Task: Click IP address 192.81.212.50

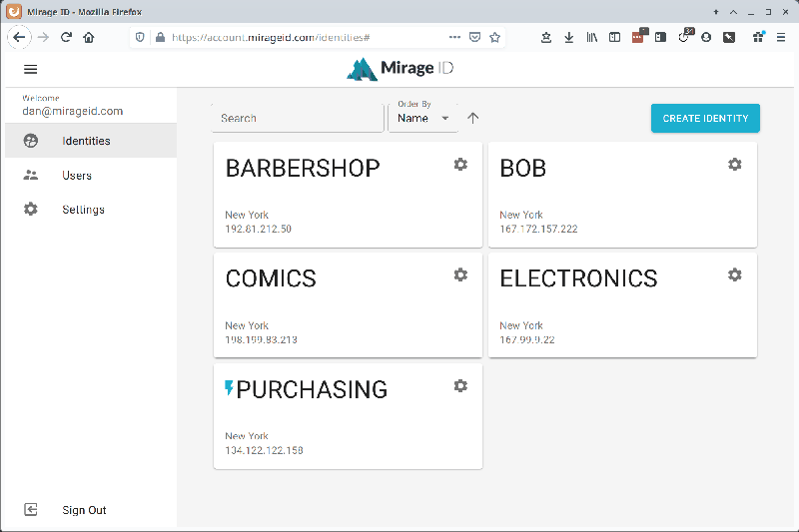Action: [x=259, y=230]
